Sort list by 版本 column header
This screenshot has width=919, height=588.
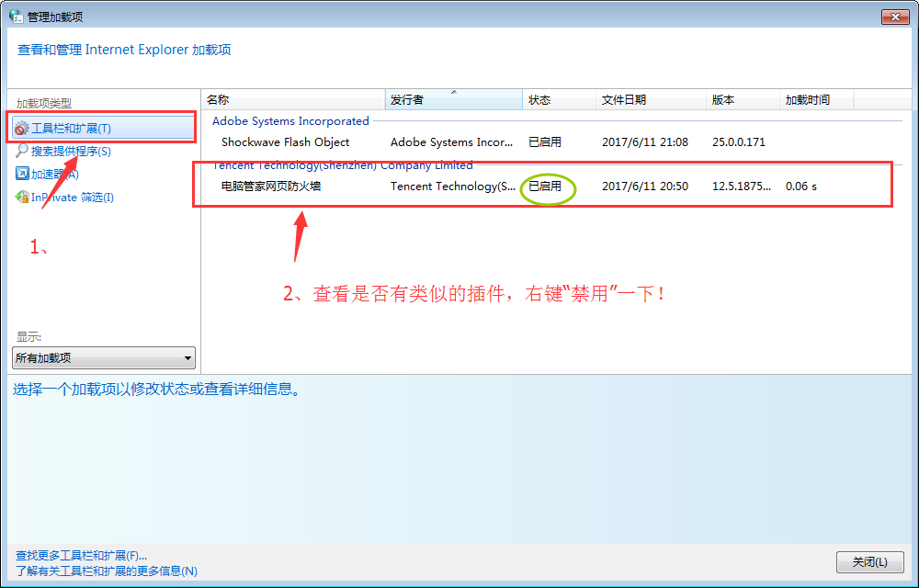pyautogui.click(x=742, y=100)
